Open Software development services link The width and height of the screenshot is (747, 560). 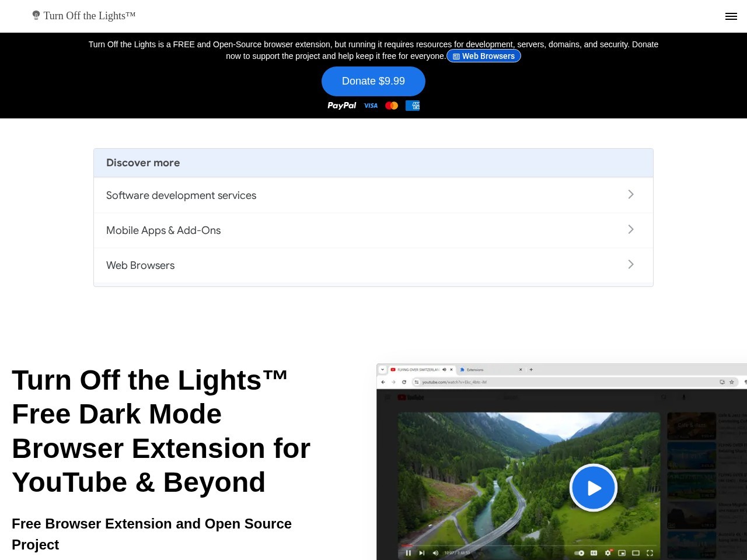[x=373, y=195]
